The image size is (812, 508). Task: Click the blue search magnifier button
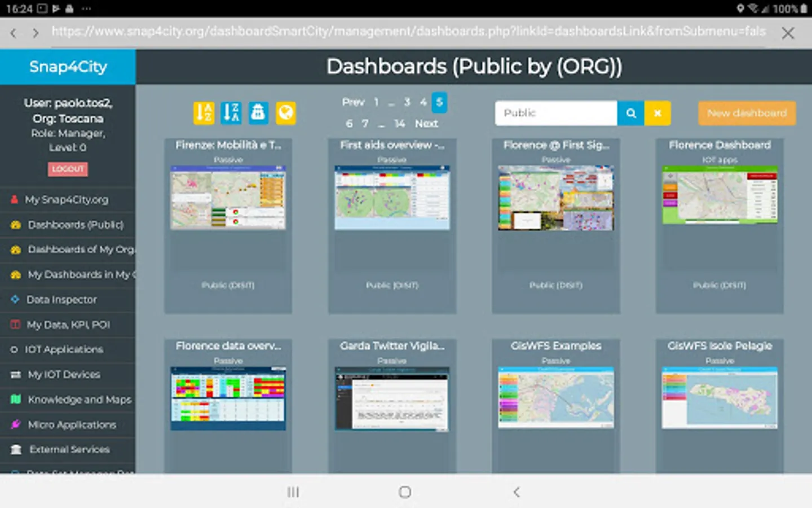pyautogui.click(x=631, y=113)
